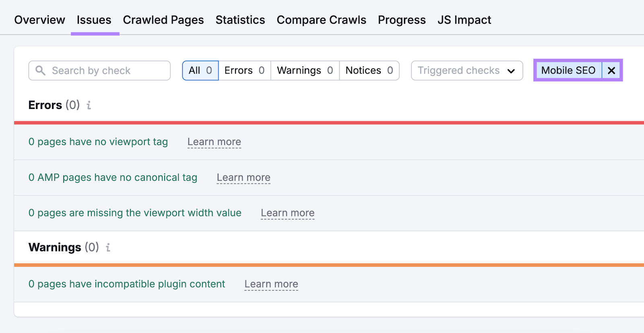Open the Crawled Pages tab

coord(163,20)
